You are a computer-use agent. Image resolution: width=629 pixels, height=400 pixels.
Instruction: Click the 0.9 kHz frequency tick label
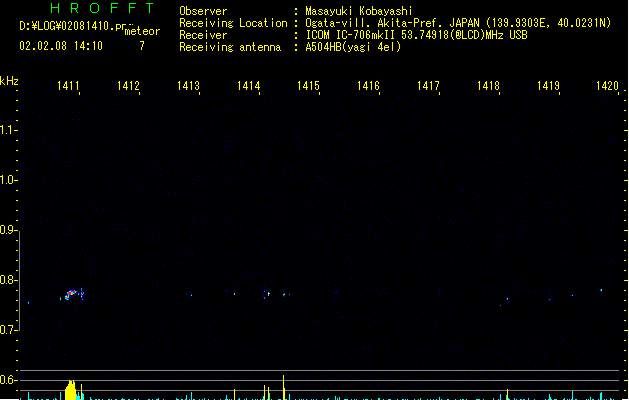pos(8,230)
